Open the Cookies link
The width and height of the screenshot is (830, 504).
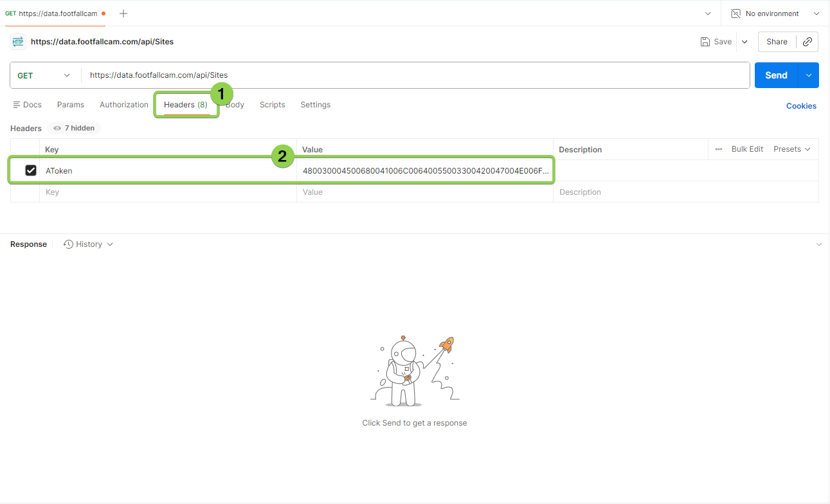coord(801,106)
